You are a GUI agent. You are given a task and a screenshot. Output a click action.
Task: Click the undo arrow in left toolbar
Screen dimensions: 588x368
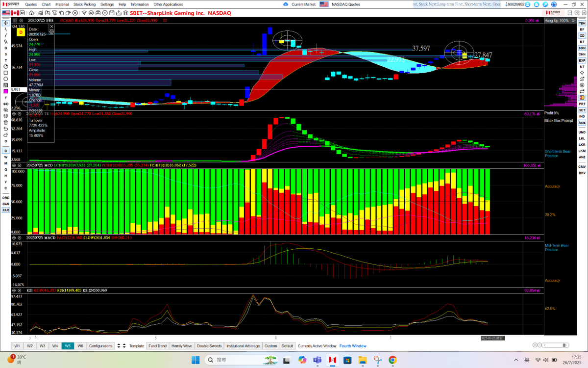6,129
